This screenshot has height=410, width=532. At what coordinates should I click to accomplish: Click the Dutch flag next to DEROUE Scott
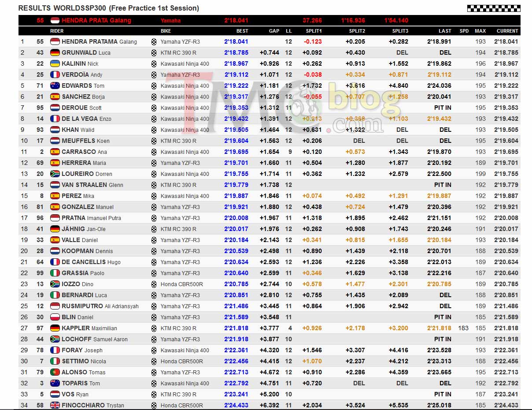pyautogui.click(x=55, y=108)
